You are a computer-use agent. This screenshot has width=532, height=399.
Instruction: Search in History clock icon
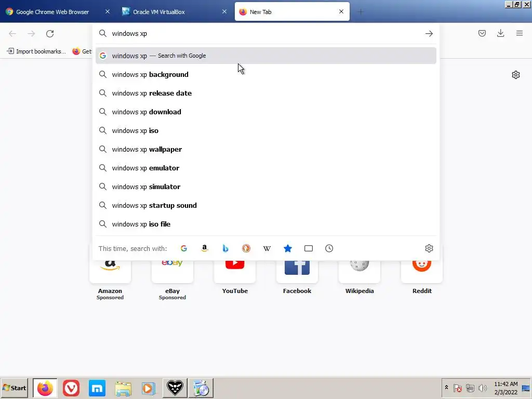click(329, 248)
